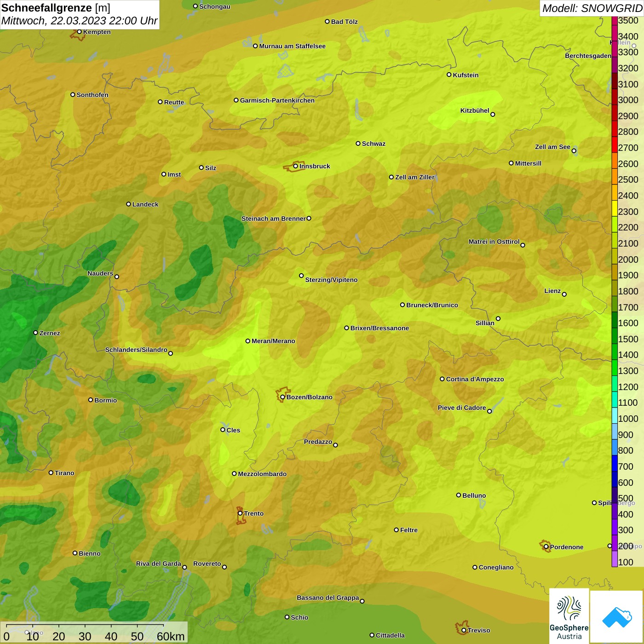Click the 2700 m red legend swatch

tap(615, 144)
